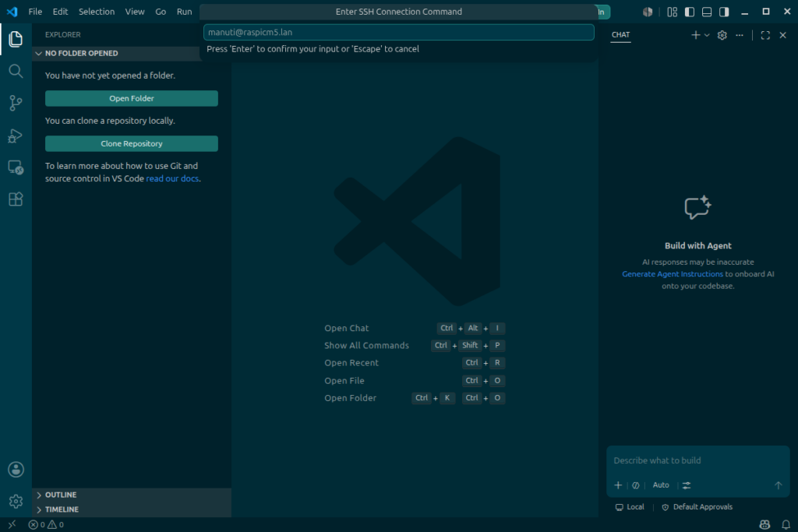Click the VS Code logo in title bar
Image resolution: width=798 pixels, height=532 pixels.
12,11
